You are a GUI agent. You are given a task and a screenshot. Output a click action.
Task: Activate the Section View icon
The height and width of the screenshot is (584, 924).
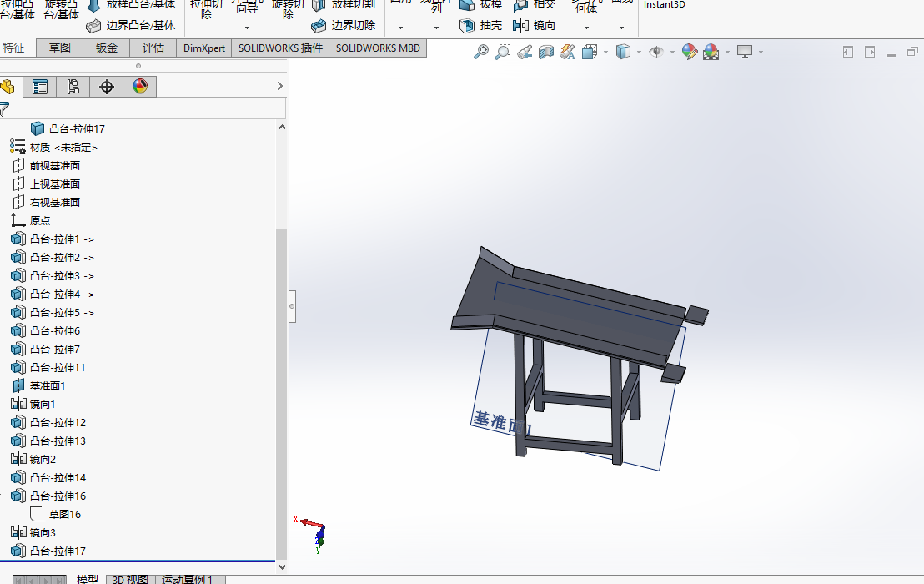[546, 52]
